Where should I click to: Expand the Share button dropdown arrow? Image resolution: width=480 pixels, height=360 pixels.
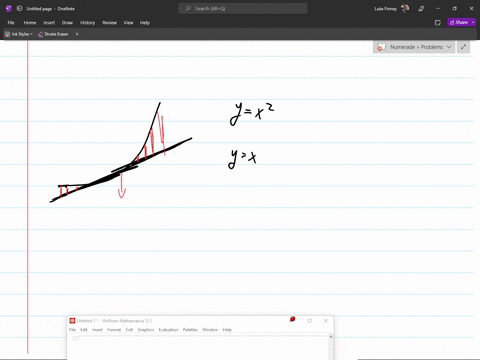tap(473, 22)
